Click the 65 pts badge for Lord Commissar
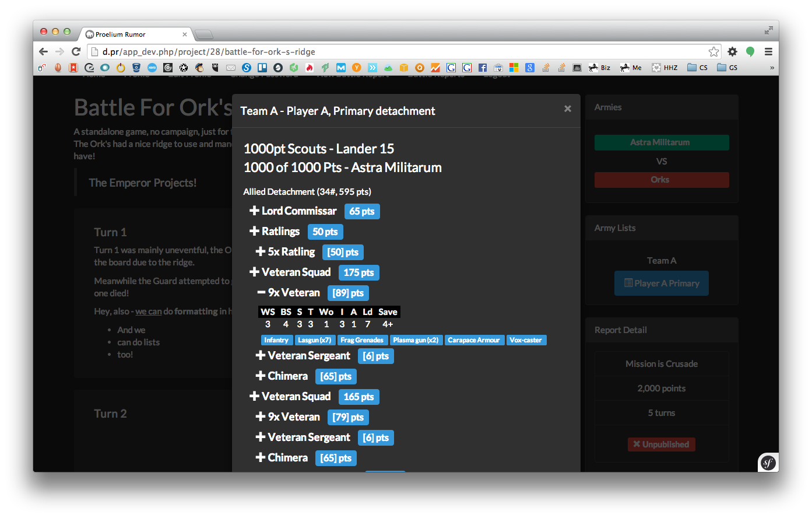Viewport: 812px width, 518px height. coord(362,211)
